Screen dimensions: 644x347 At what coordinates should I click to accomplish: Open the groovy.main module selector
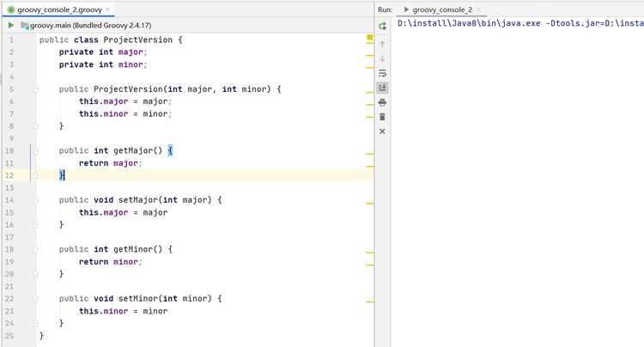click(86, 25)
